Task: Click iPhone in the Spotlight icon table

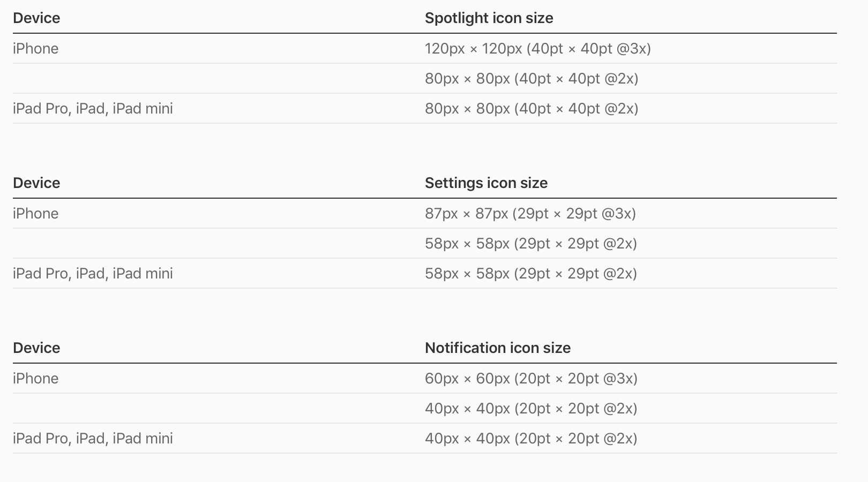Action: [36, 49]
